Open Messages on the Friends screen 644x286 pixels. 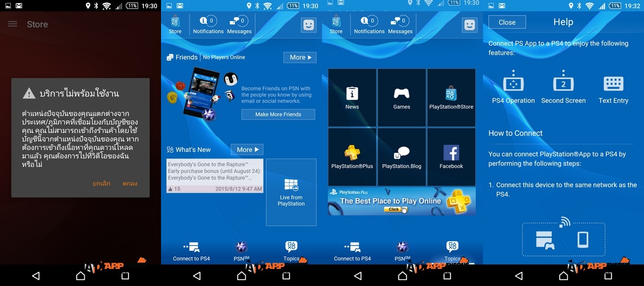pyautogui.click(x=239, y=25)
